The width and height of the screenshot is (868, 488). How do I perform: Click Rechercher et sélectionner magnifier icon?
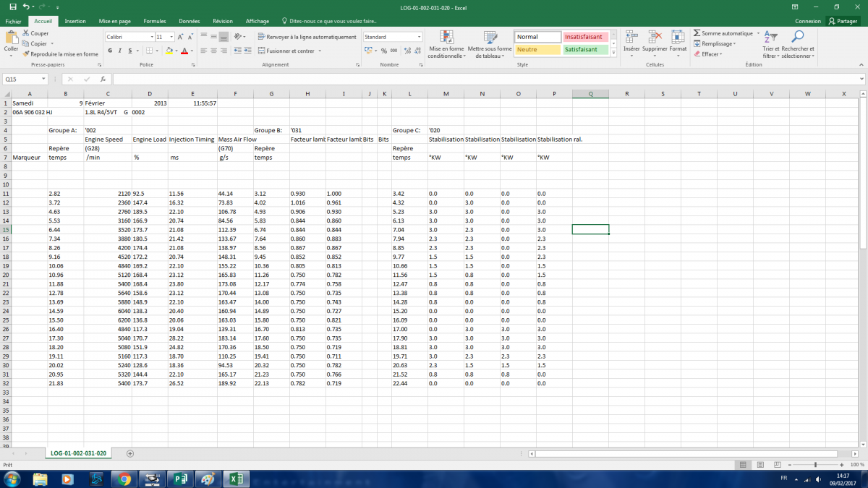pyautogui.click(x=798, y=38)
